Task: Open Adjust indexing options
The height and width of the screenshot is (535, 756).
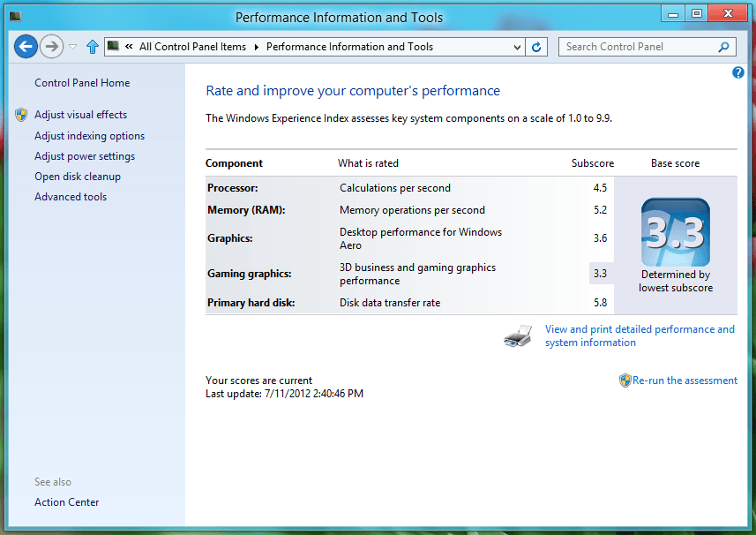Action: tap(89, 136)
